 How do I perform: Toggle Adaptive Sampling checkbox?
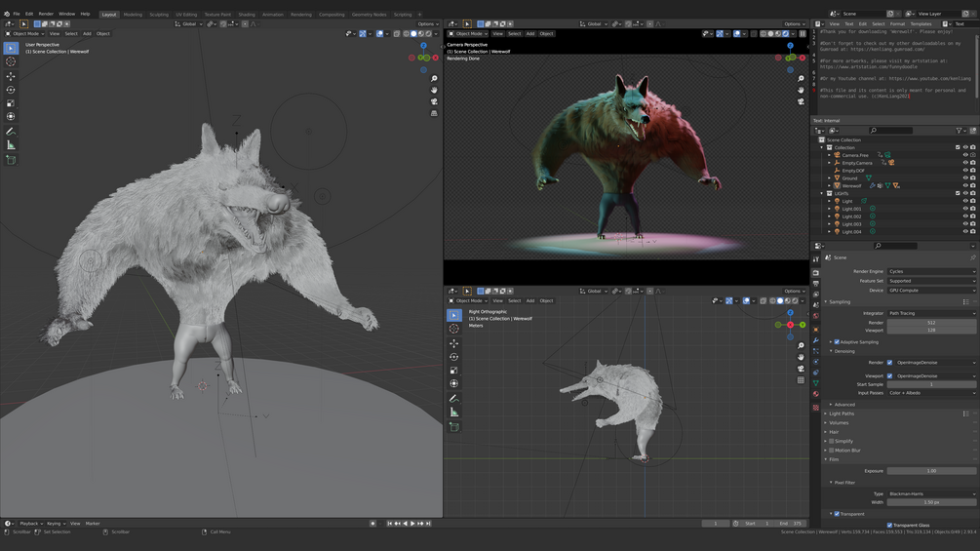pyautogui.click(x=837, y=341)
